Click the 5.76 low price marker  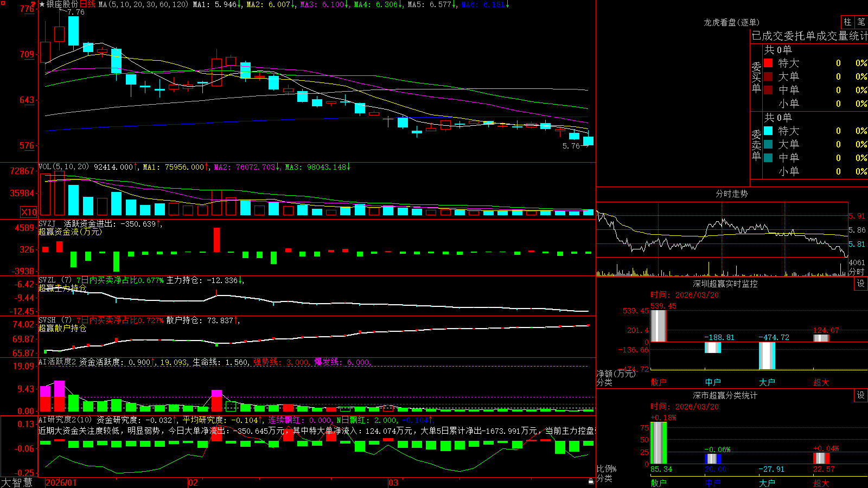coord(571,146)
